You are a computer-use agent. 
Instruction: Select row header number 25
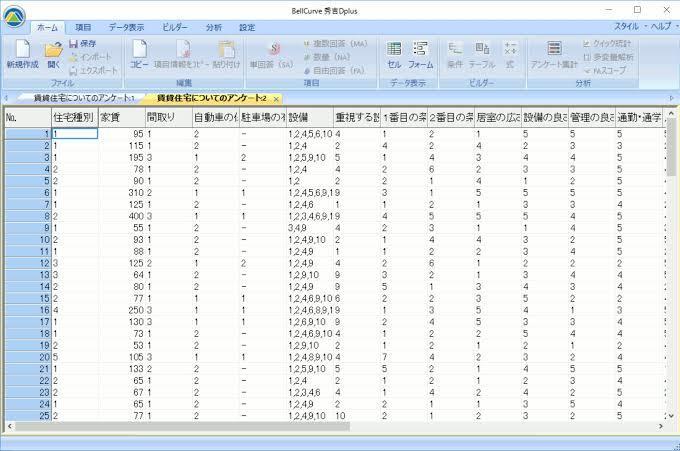coord(28,416)
